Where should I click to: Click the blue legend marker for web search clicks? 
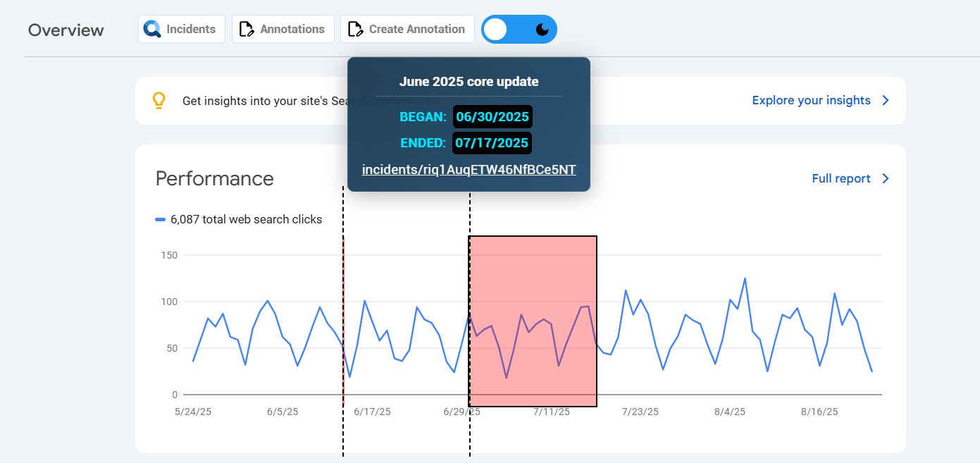(161, 220)
